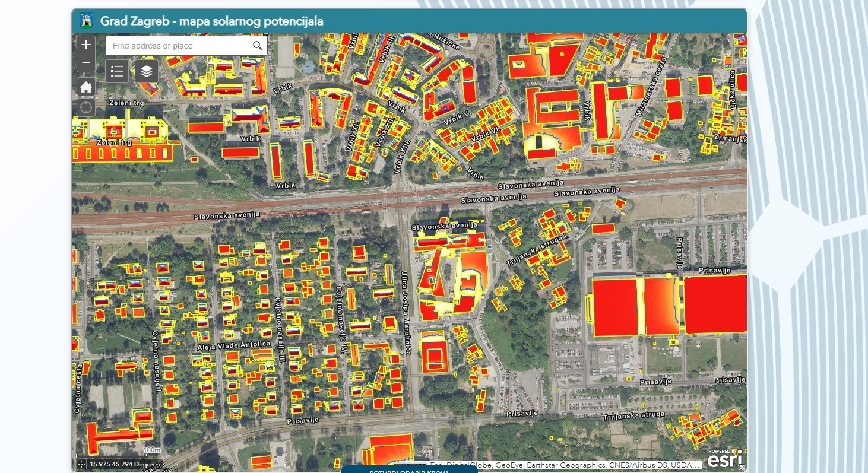Click the Grad Zagreb mapa solarnog potencijala title
Screen dimensions: 868x473
(212, 21)
